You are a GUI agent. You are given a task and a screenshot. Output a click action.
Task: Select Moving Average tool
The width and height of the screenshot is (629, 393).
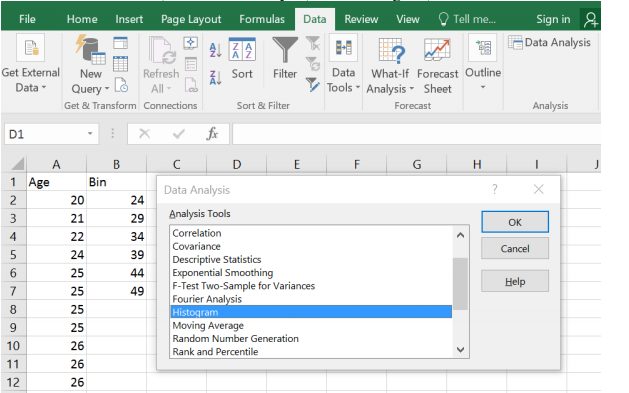pos(311,325)
